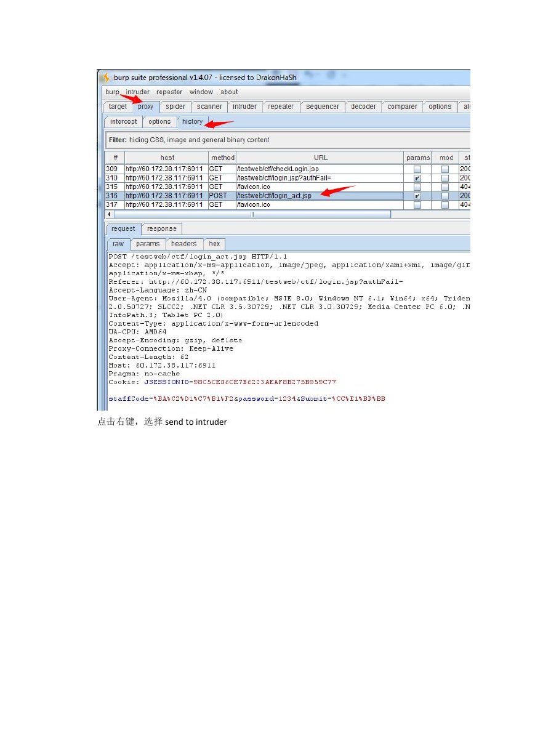Screen dimensions: 535x756
Task: Select the params view tab beside raw
Action: click(x=148, y=244)
